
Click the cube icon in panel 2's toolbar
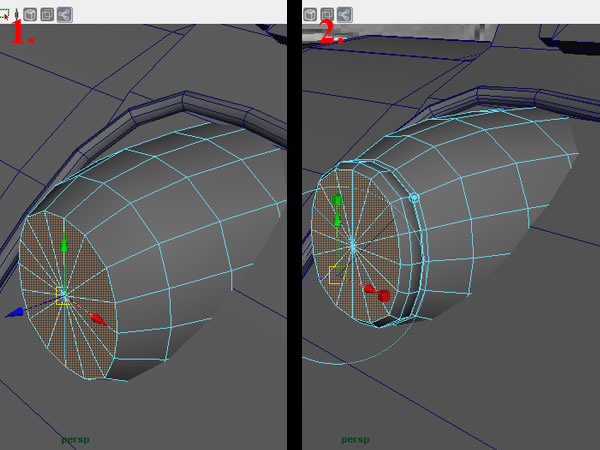[310, 15]
